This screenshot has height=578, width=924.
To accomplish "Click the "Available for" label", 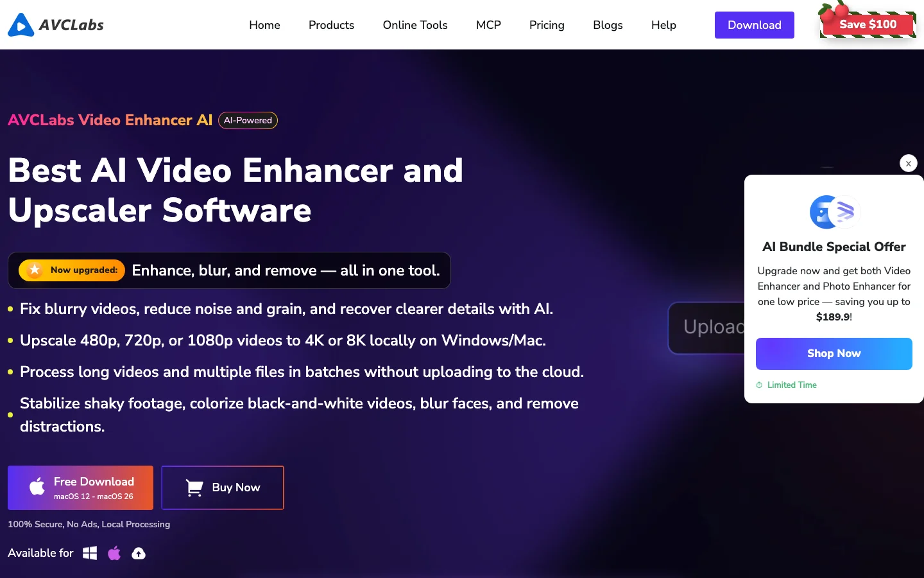I will 40,553.
